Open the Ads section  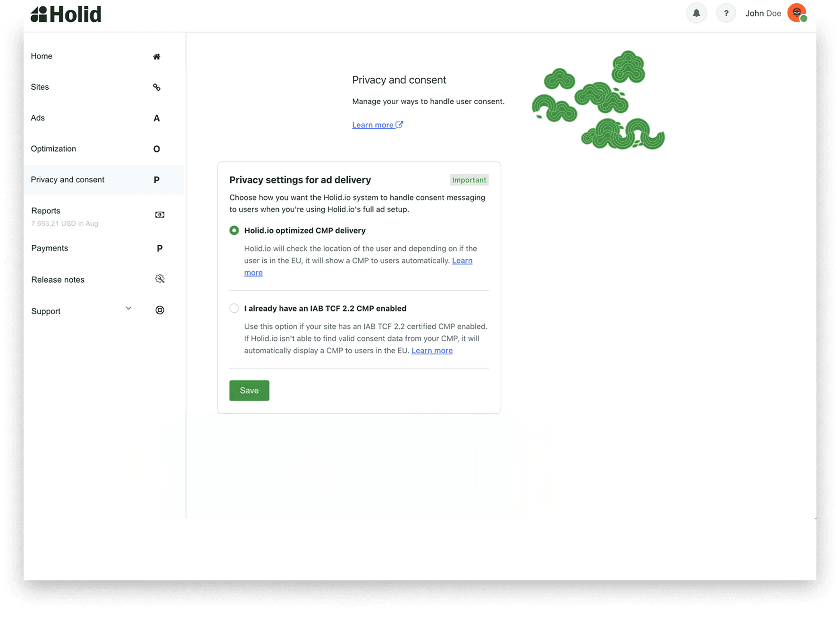click(38, 118)
